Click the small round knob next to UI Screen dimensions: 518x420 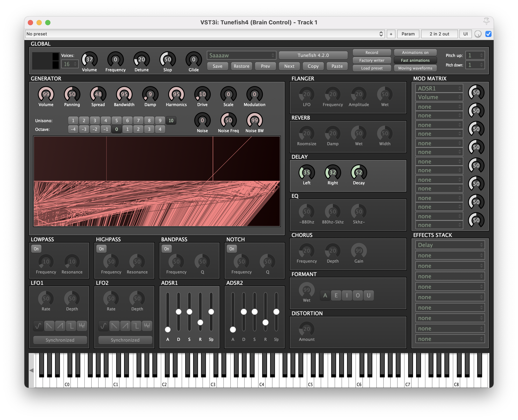(478, 34)
